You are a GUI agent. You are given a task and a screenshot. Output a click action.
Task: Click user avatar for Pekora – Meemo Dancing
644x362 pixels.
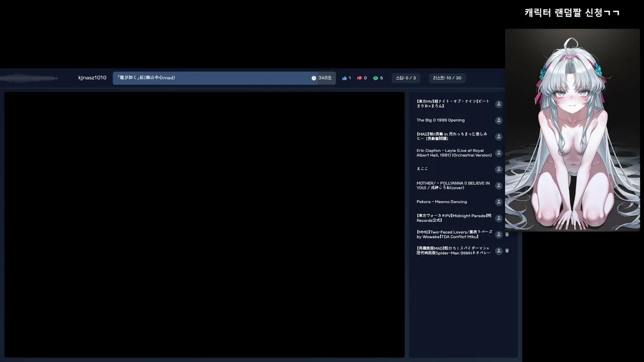click(x=499, y=202)
